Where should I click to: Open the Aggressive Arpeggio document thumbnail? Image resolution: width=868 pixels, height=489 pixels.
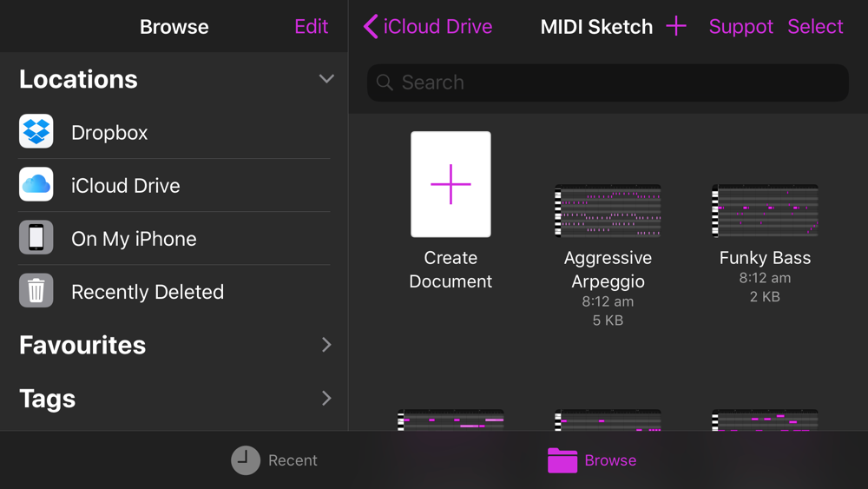[608, 211]
